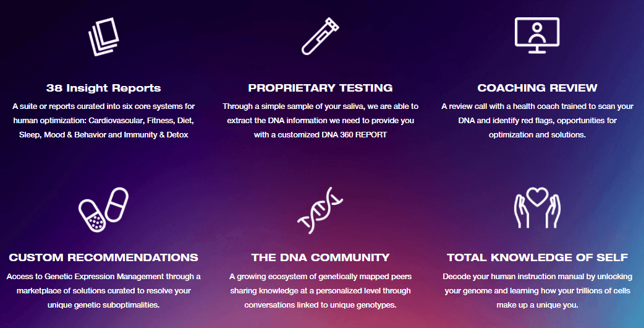This screenshot has height=328, width=644.
Task: Click the stacked documents reports icon
Action: click(x=103, y=37)
